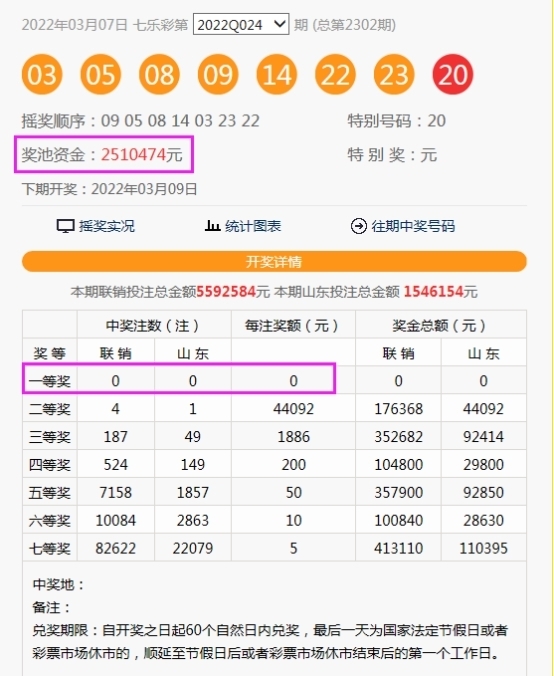Click sixth prize Shandong count 2863
The width and height of the screenshot is (554, 676).
(193, 520)
